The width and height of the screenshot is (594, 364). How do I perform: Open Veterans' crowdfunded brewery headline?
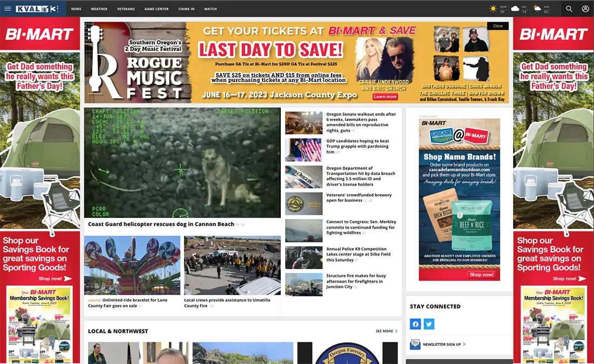tap(359, 197)
